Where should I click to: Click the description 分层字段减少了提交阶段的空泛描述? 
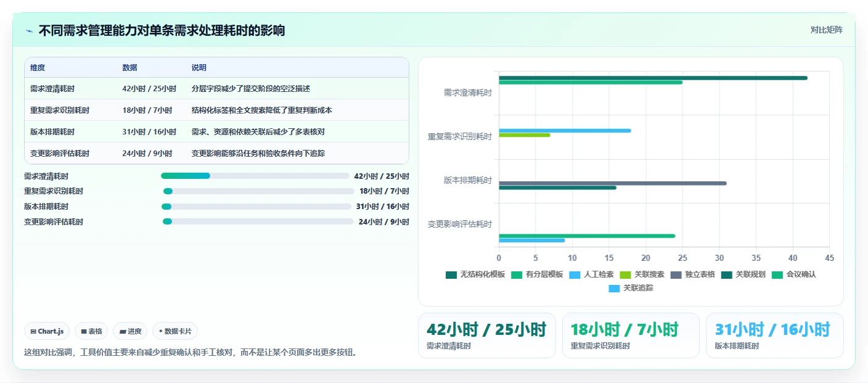(x=250, y=89)
